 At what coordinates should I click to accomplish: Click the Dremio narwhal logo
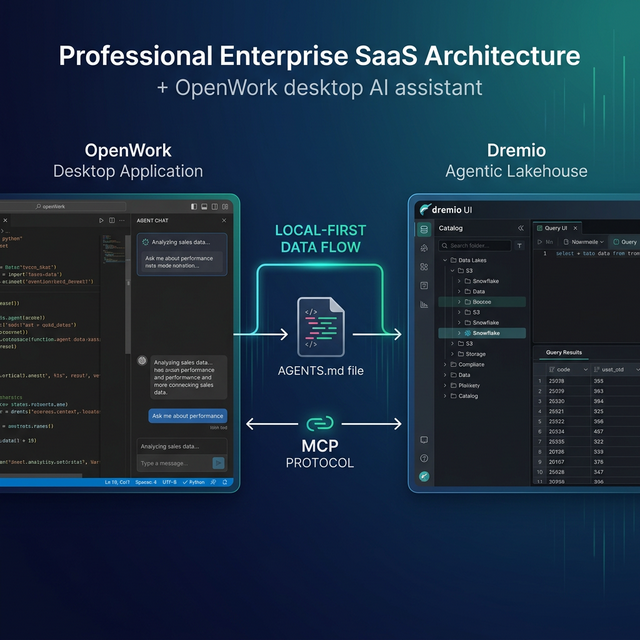426,209
